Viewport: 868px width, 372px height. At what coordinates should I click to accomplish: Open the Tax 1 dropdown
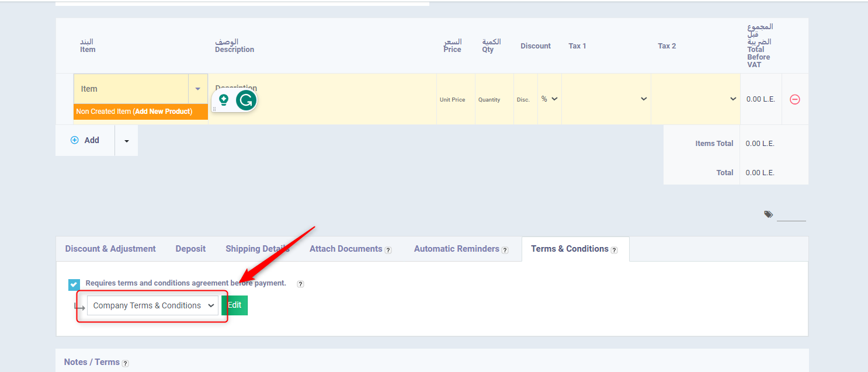pyautogui.click(x=606, y=99)
